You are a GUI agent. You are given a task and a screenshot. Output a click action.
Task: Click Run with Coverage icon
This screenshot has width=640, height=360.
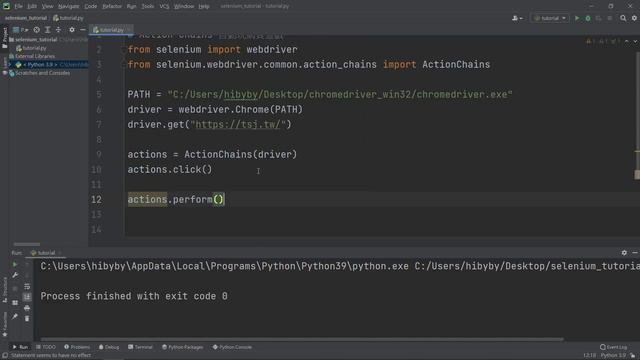point(598,18)
